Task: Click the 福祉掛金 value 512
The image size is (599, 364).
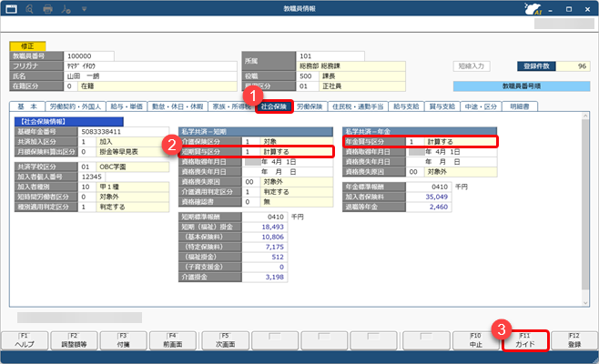Action: [x=265, y=257]
